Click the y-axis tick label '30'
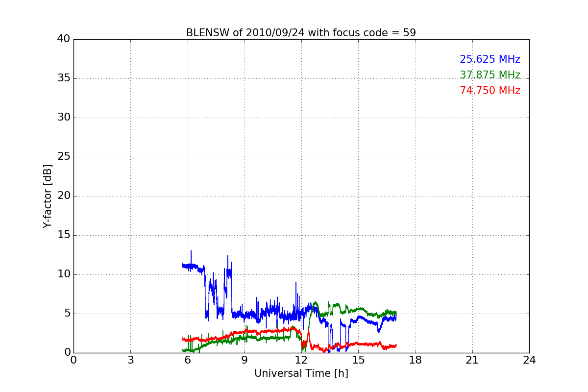 coord(64,118)
